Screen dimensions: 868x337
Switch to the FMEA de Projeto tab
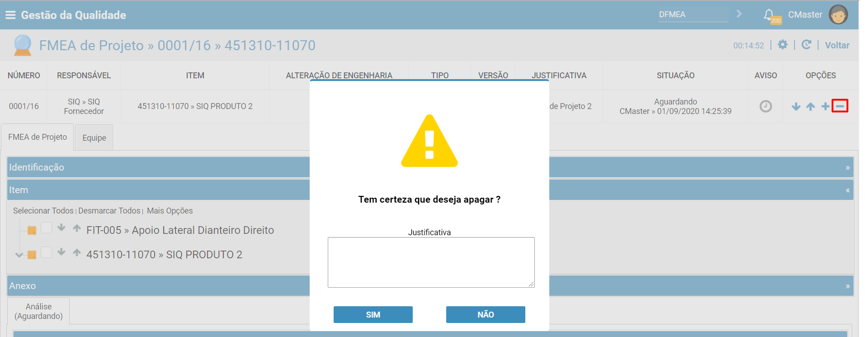(38, 137)
